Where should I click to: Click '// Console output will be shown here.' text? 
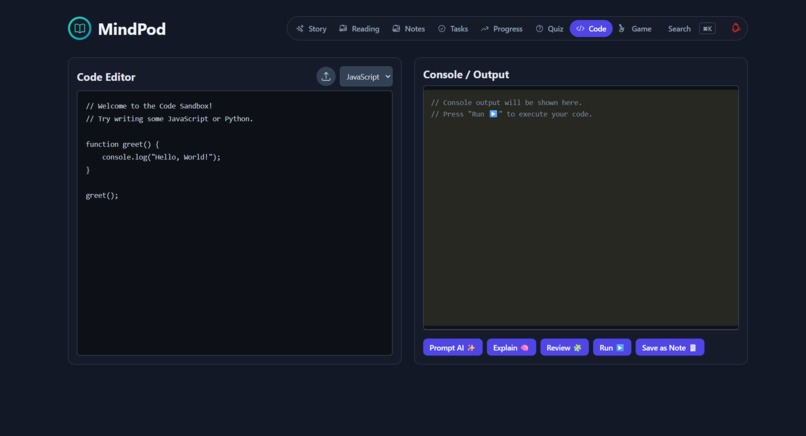pyautogui.click(x=506, y=103)
